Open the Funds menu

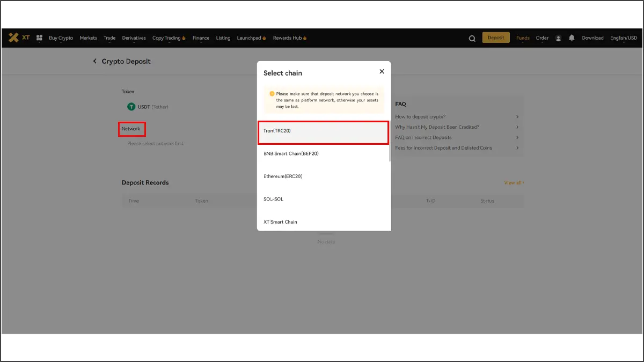(x=523, y=38)
